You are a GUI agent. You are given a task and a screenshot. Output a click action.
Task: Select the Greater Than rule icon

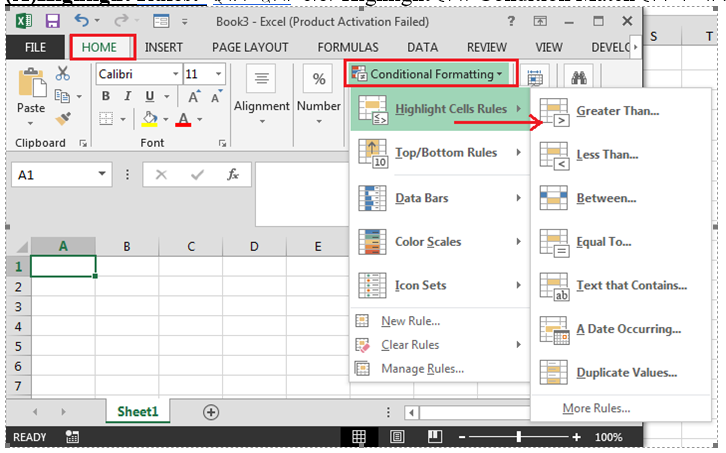[552, 111]
